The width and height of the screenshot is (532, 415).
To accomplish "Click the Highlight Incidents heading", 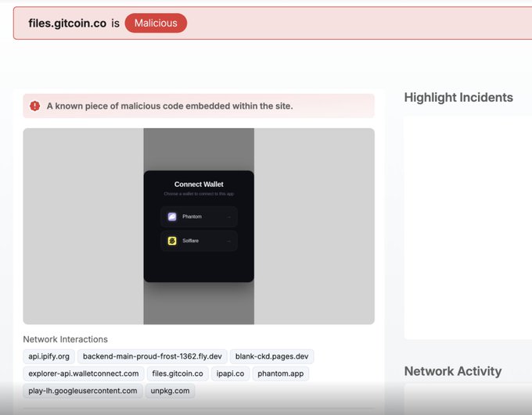I will [458, 98].
